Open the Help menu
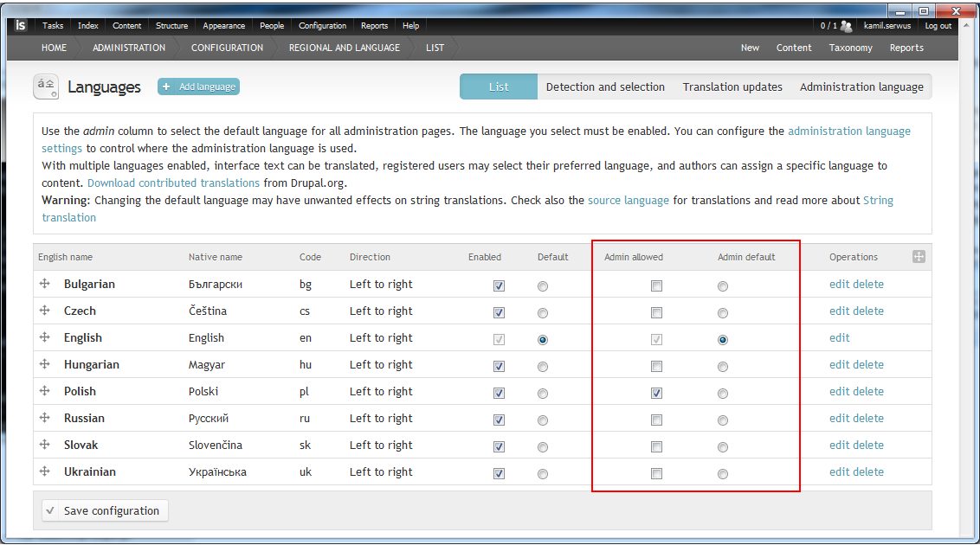980x545 pixels. coord(410,26)
